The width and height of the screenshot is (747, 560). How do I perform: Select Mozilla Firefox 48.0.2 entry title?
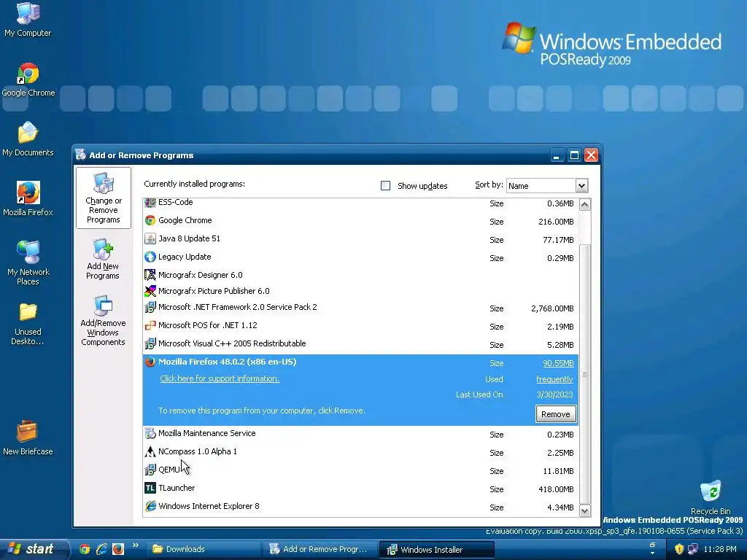coord(228,362)
